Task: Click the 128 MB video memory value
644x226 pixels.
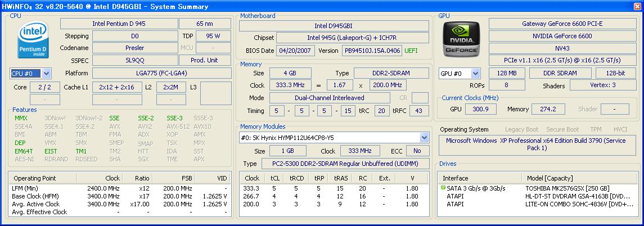Action: pos(507,74)
